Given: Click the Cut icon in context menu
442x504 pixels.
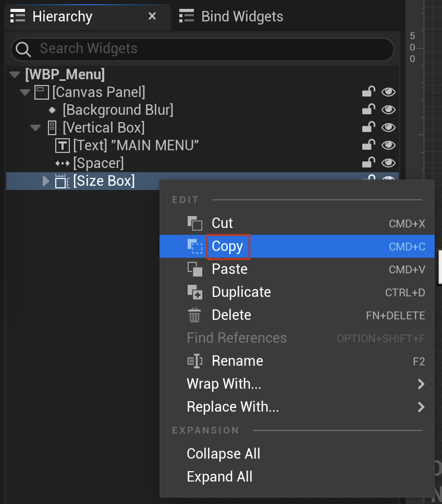Looking at the screenshot, I should [x=194, y=223].
